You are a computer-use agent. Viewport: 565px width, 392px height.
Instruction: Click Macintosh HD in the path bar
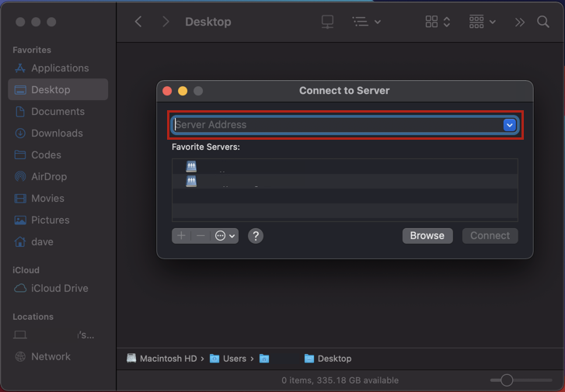(162, 359)
